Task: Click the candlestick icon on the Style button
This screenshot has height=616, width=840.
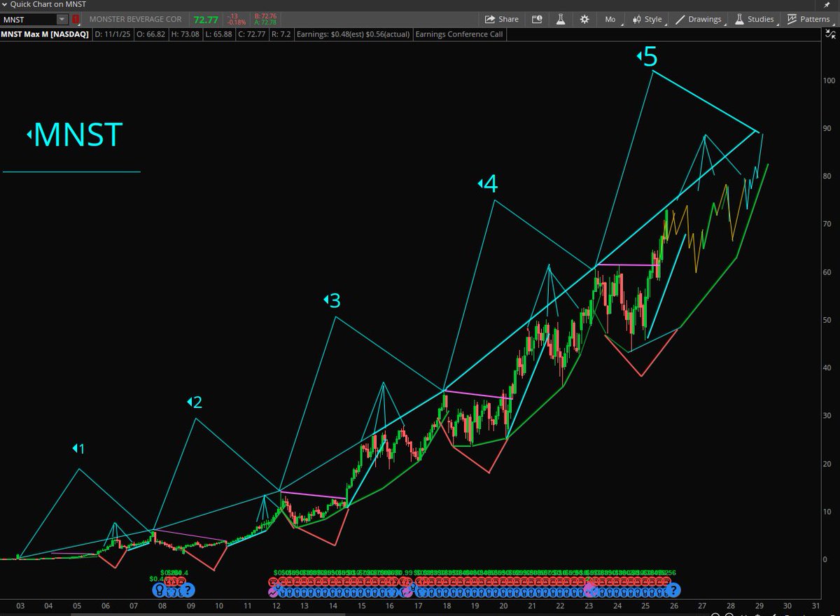Action: coord(637,20)
